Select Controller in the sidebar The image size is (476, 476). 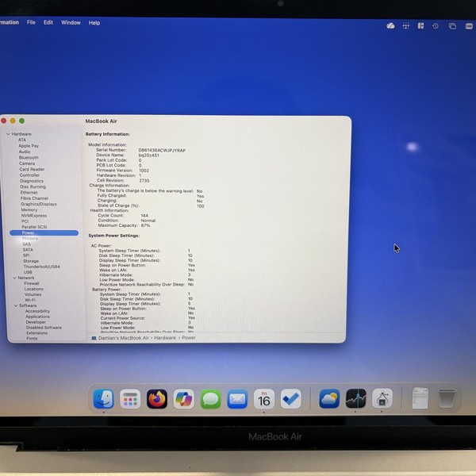[29, 175]
